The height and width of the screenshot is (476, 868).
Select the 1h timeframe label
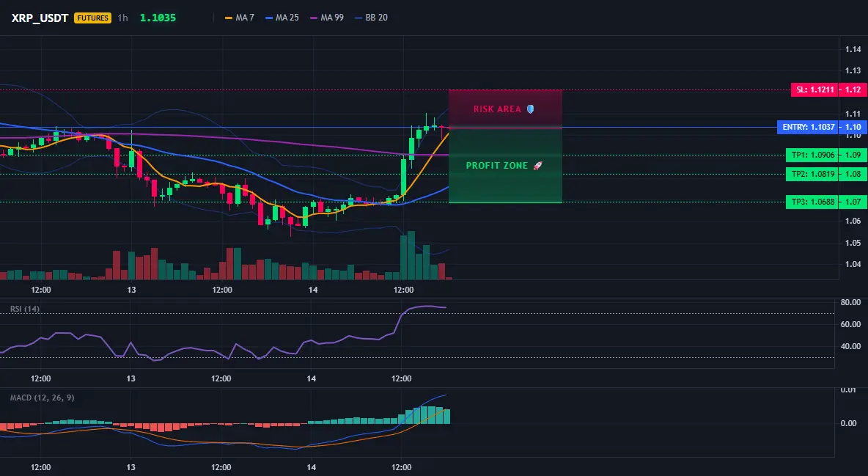[x=123, y=18]
